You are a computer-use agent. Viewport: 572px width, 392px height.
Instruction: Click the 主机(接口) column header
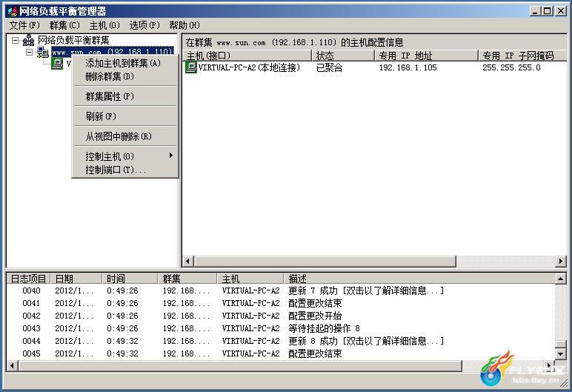coord(247,56)
